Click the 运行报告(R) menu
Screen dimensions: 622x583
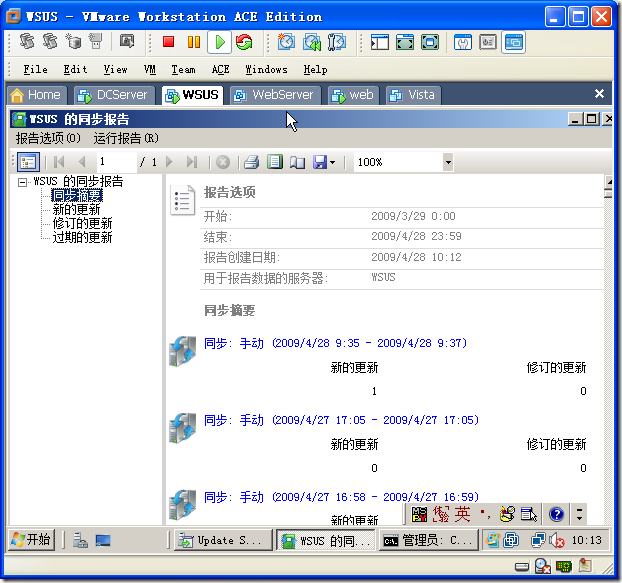(126, 138)
